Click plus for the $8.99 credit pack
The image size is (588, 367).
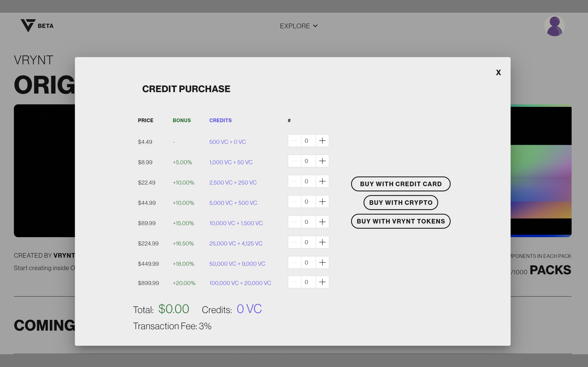click(x=322, y=161)
